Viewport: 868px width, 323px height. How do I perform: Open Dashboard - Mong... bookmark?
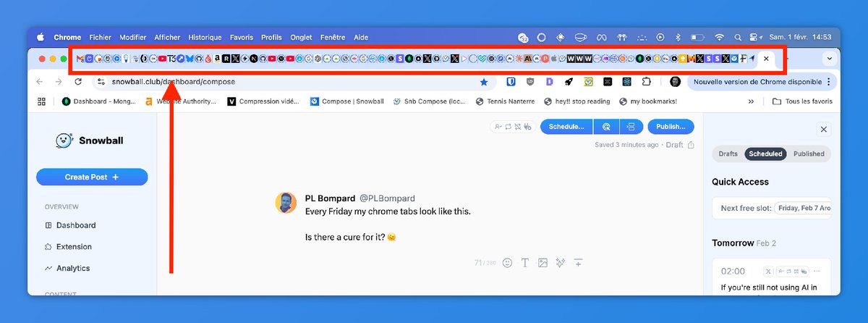click(x=99, y=101)
